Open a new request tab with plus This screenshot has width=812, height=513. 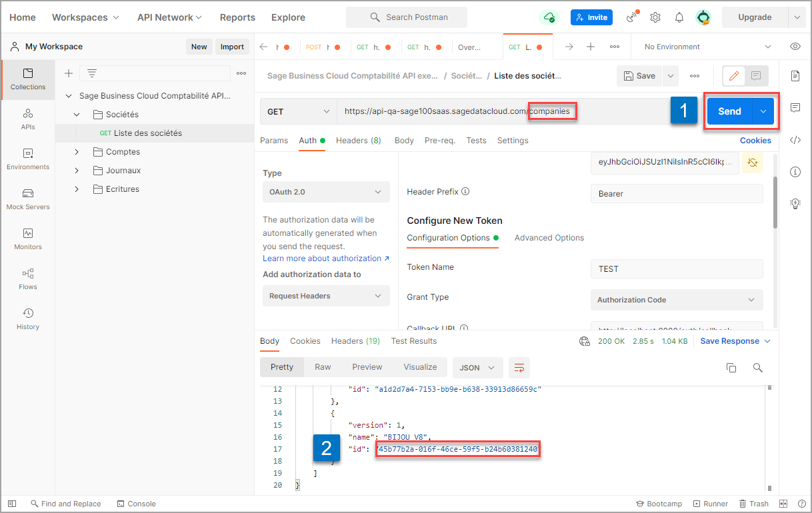590,47
